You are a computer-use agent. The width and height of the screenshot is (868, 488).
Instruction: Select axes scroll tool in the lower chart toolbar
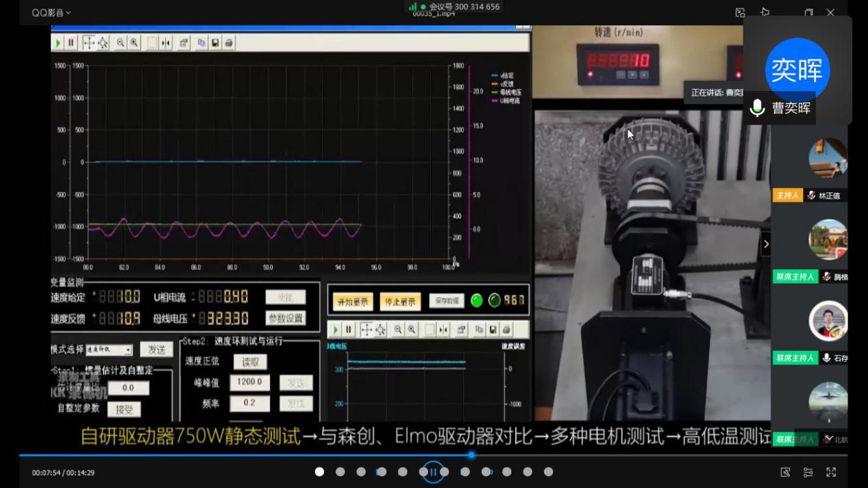(367, 330)
